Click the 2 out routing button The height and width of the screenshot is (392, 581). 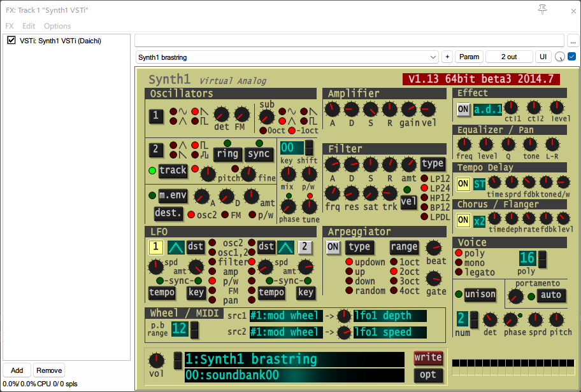[509, 57]
